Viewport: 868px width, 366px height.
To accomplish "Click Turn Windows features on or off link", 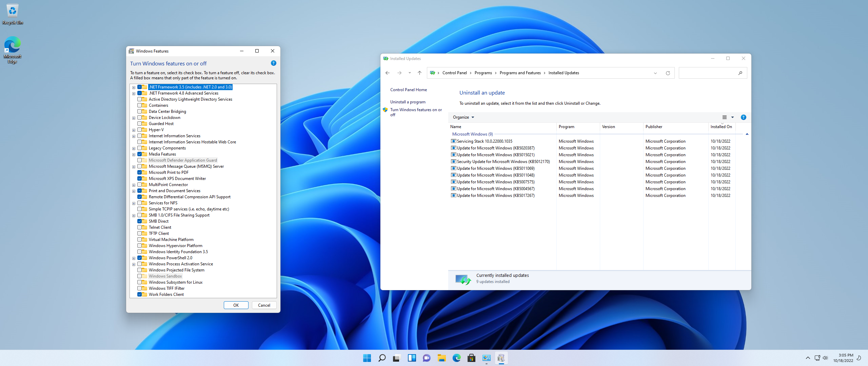I will tap(416, 112).
